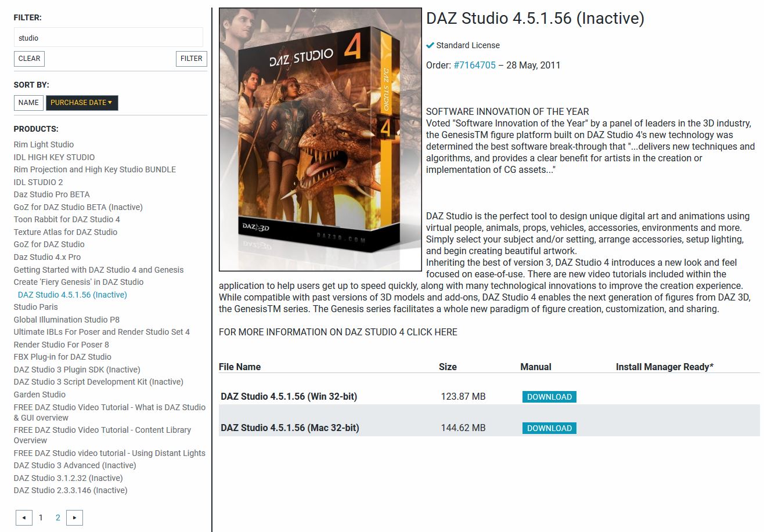This screenshot has width=764, height=532.
Task: Open DAZ Studio 3.1.2.32 (Inactive)
Action: pyautogui.click(x=69, y=478)
